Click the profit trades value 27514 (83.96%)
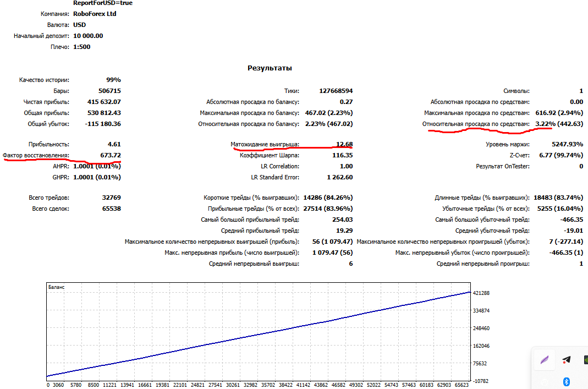Viewport: 588px width, 389px height. pyautogui.click(x=328, y=209)
